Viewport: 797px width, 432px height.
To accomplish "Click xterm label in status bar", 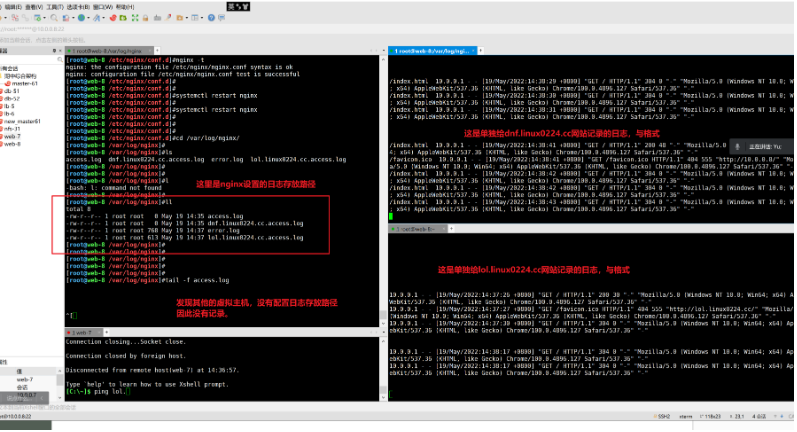I will (x=686, y=416).
